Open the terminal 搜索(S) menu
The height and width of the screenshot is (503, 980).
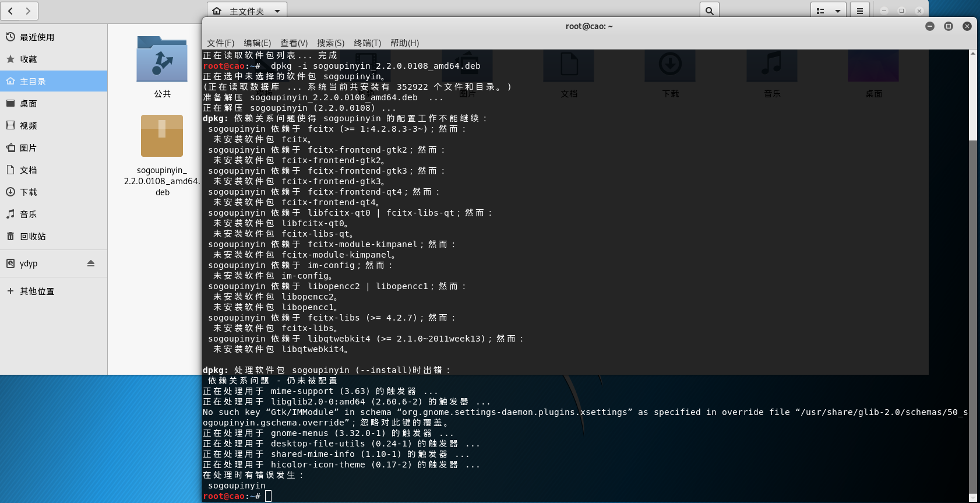point(330,43)
